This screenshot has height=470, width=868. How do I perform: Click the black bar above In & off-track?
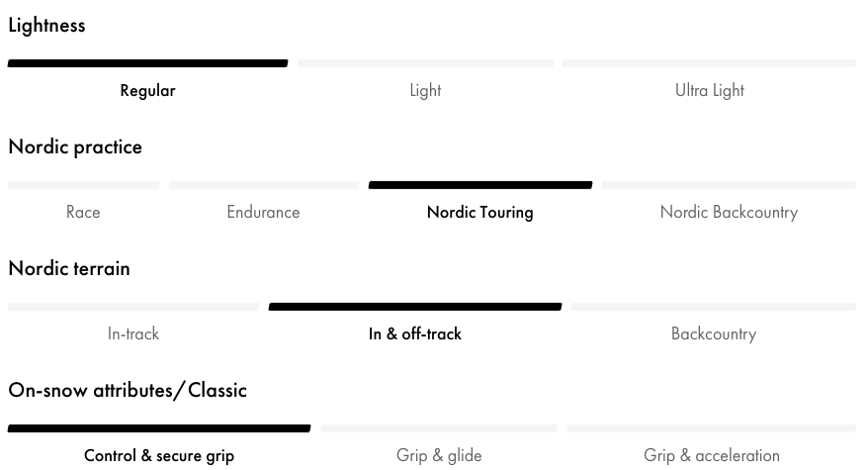[415, 307]
